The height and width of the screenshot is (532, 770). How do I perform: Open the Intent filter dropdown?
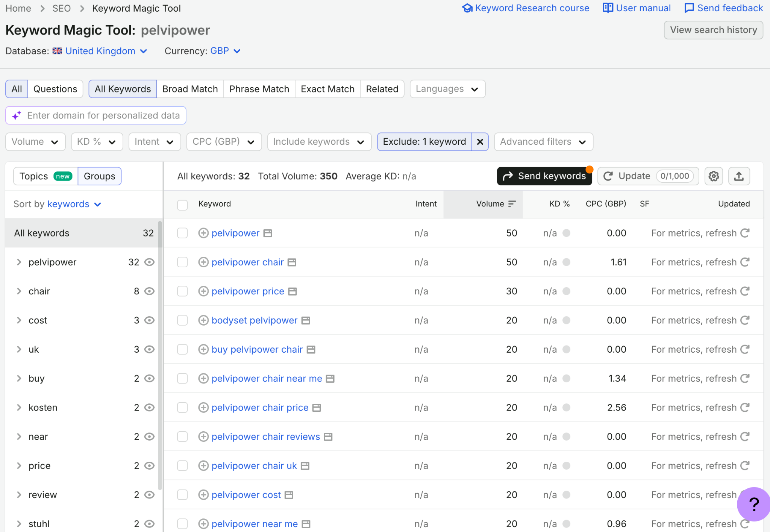(155, 142)
